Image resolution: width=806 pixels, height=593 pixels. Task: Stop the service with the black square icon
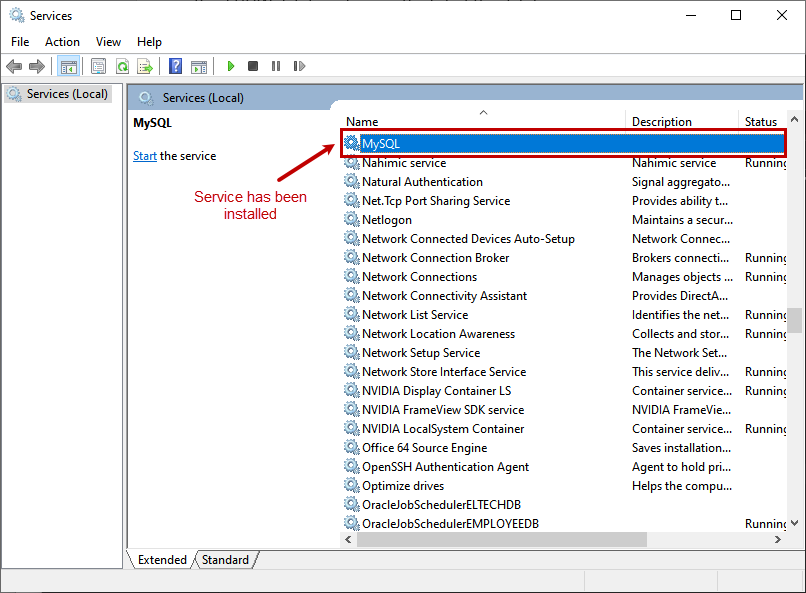tap(252, 66)
